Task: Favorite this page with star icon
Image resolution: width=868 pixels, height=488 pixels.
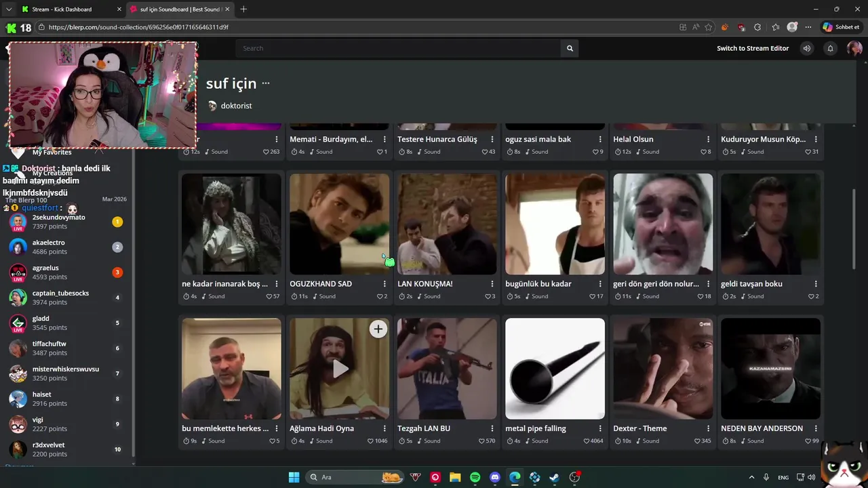Action: pyautogui.click(x=709, y=27)
